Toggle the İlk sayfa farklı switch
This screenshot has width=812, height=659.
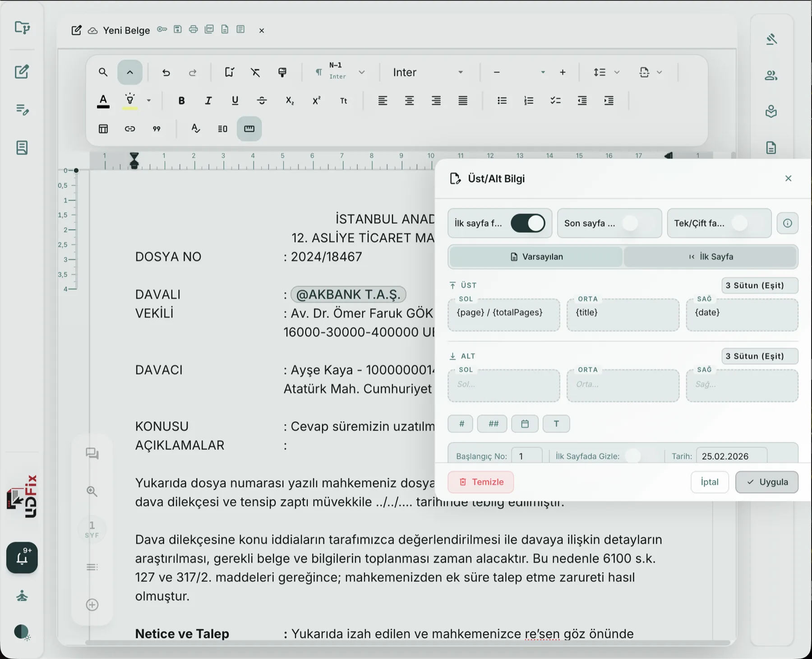click(x=528, y=223)
